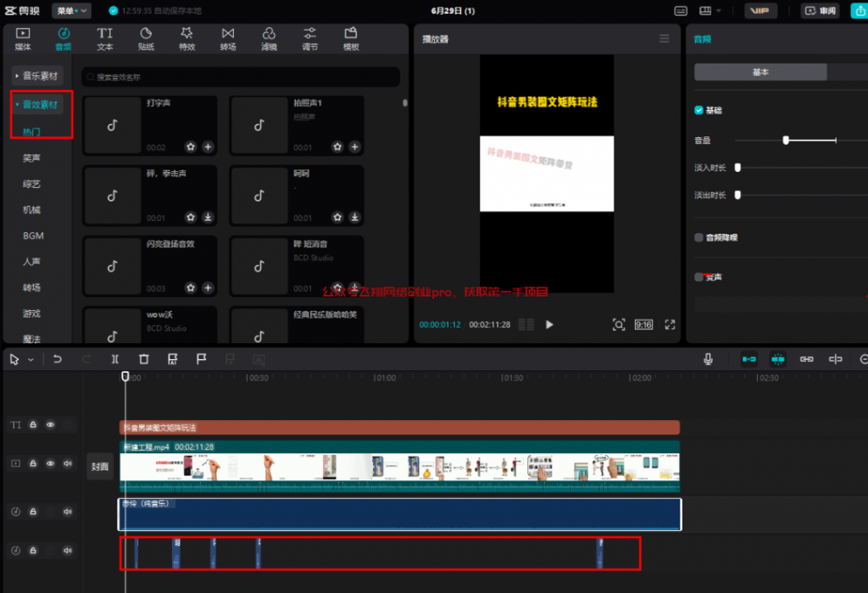868x593 pixels.
Task: Undo the last edit in timeline toolbar
Action: click(x=58, y=359)
